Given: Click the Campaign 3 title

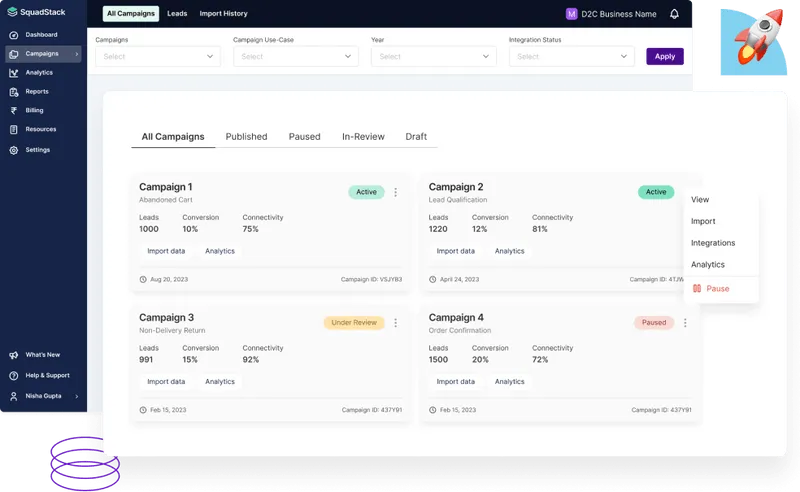Looking at the screenshot, I should pos(166,317).
